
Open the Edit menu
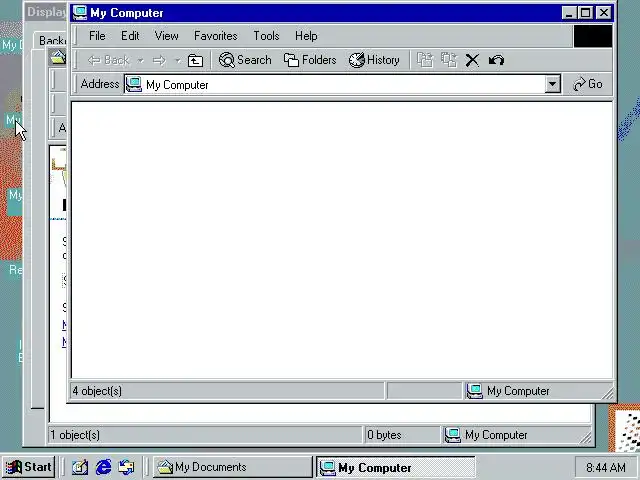tap(130, 36)
